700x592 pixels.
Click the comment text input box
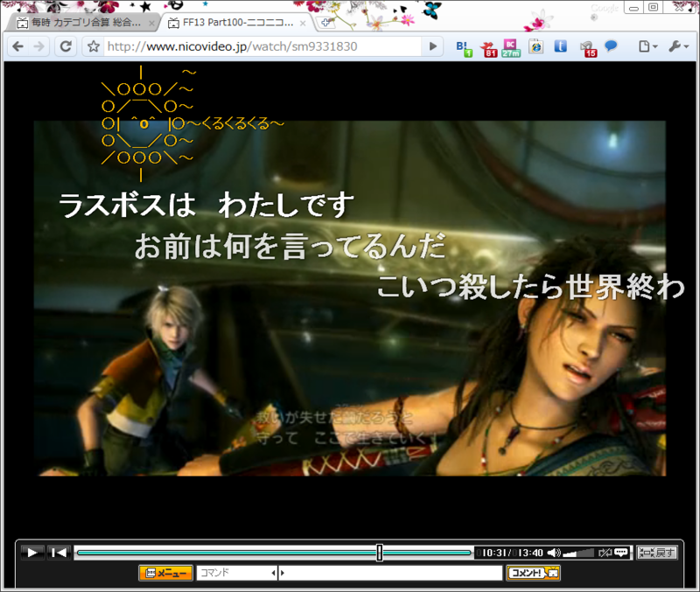pos(394,573)
